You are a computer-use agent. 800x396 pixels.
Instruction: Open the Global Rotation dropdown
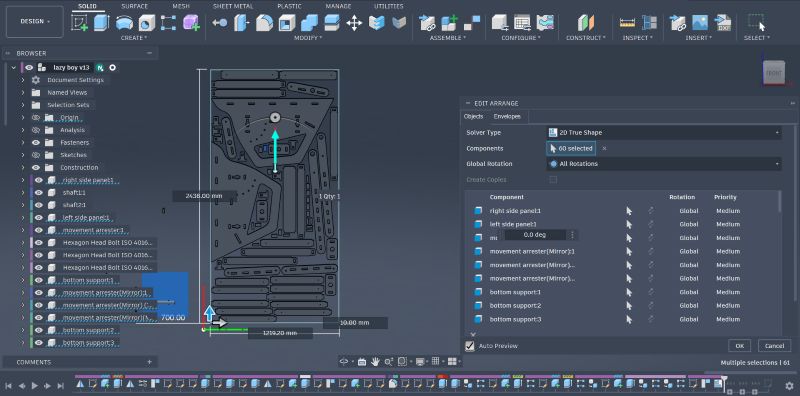pos(664,164)
